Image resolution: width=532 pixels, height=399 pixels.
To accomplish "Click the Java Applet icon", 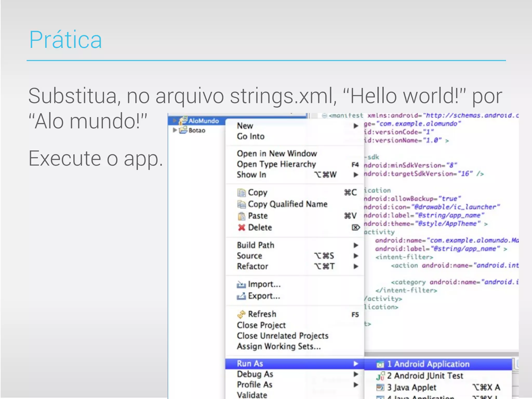I will [x=380, y=388].
